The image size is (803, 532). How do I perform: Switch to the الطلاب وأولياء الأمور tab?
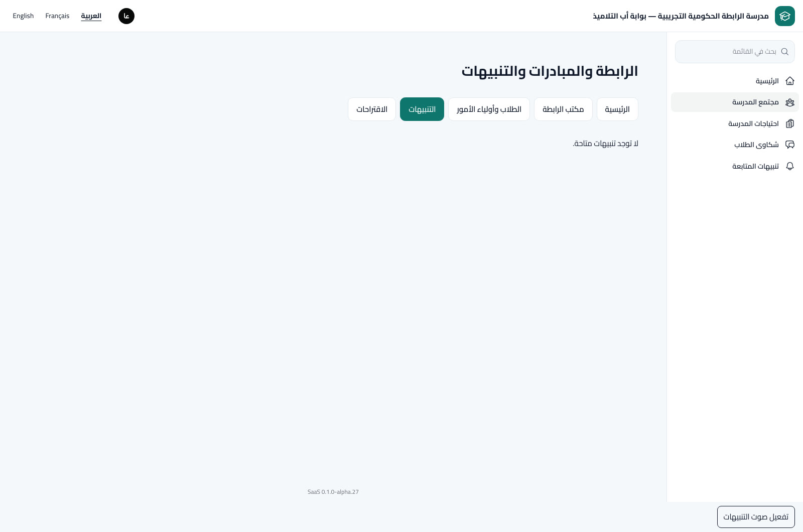click(489, 109)
